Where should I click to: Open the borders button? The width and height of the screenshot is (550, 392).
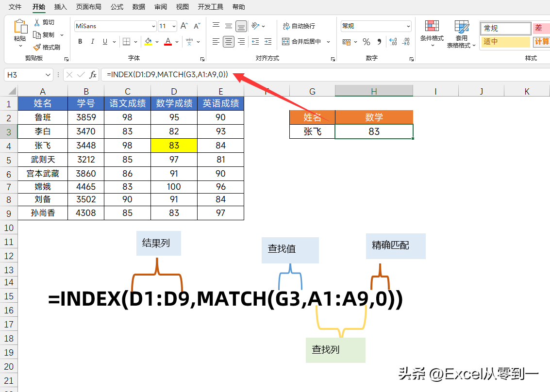click(127, 41)
